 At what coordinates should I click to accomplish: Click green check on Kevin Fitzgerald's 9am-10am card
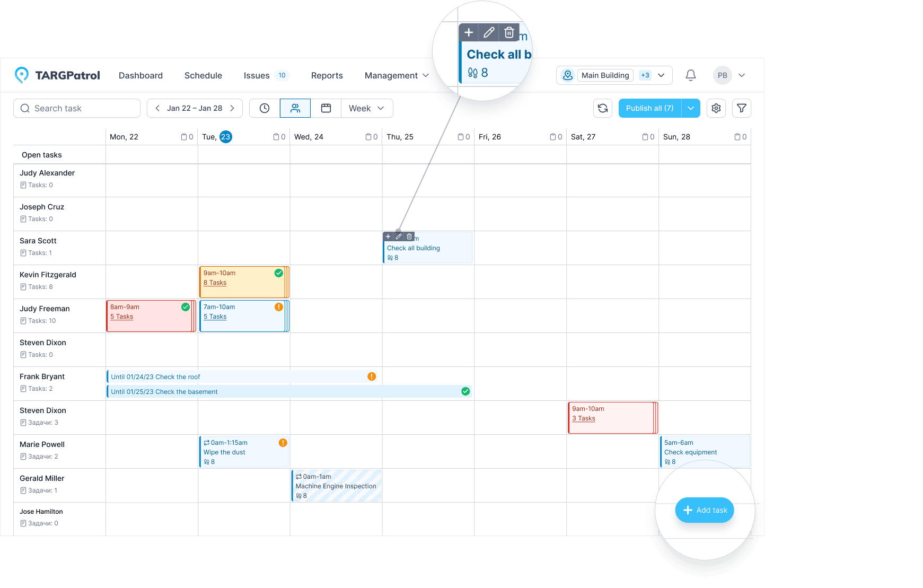point(278,273)
